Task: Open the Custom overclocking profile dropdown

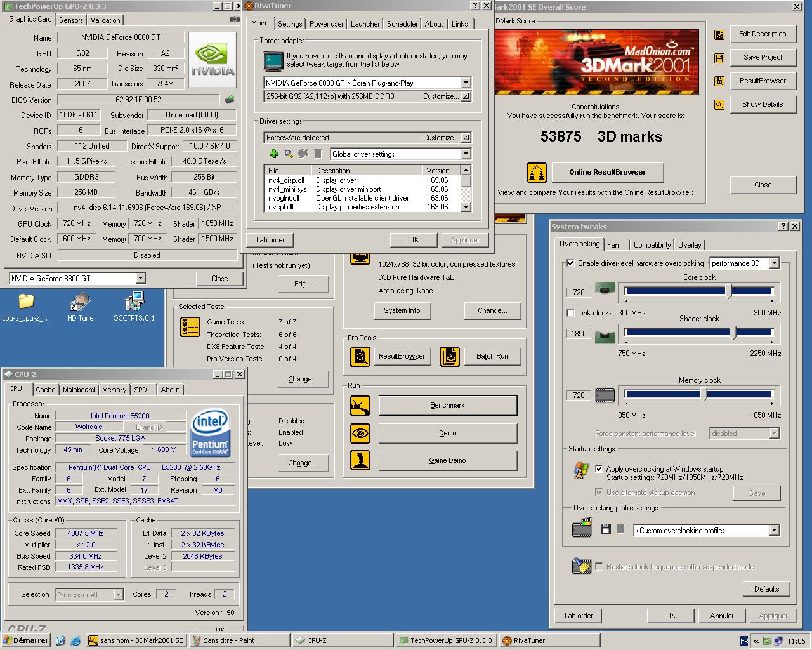Action: (774, 530)
